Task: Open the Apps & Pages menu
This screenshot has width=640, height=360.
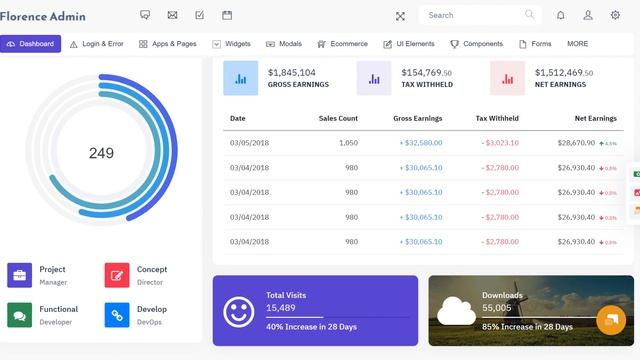Action: tap(168, 44)
